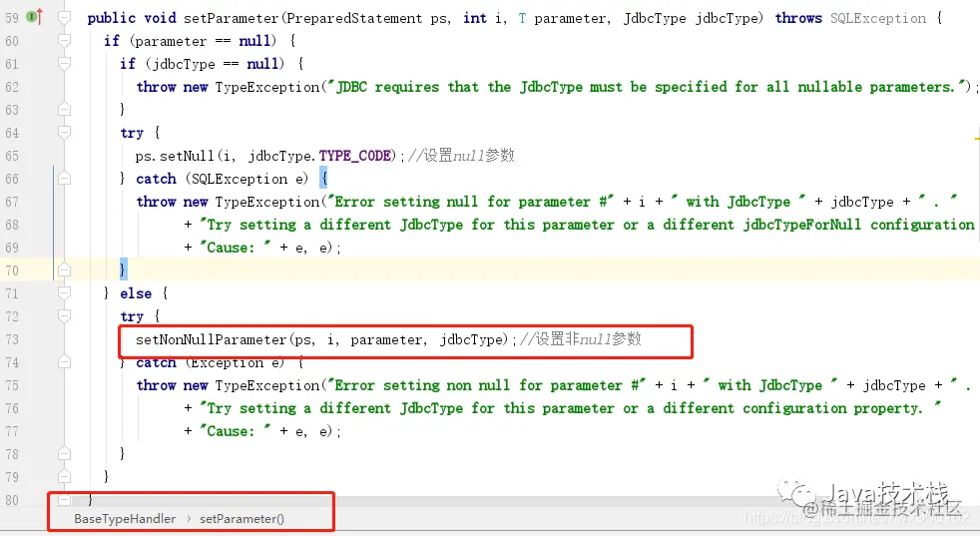Viewport: 980px width, 536px height.
Task: Click TypeException on line 75
Action: coord(266,385)
